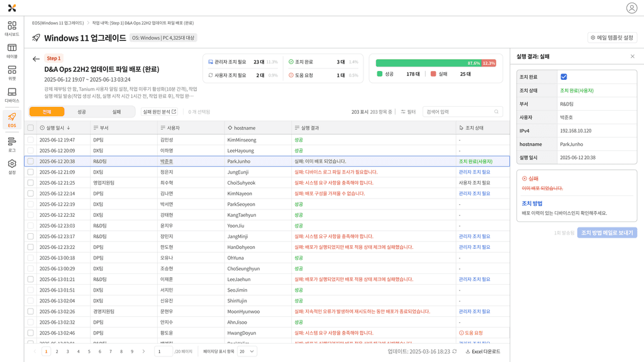Open the device (디바이스) sidebar icon
The width and height of the screenshot is (644, 362).
pyautogui.click(x=12, y=96)
